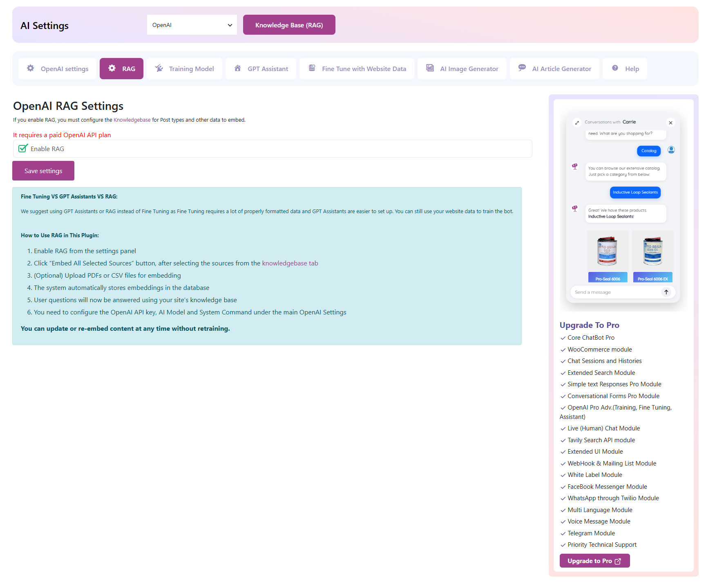Switch to AI Image Generator tab

click(x=462, y=69)
